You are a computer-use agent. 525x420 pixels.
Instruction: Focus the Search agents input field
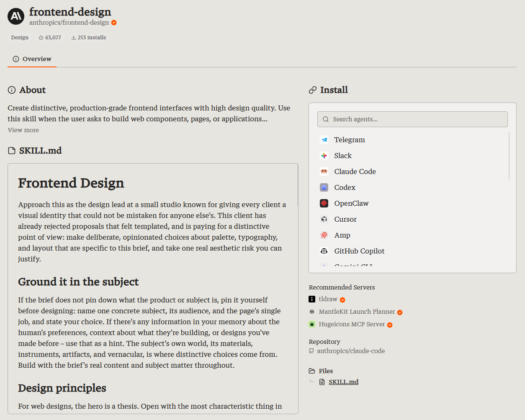tap(412, 119)
